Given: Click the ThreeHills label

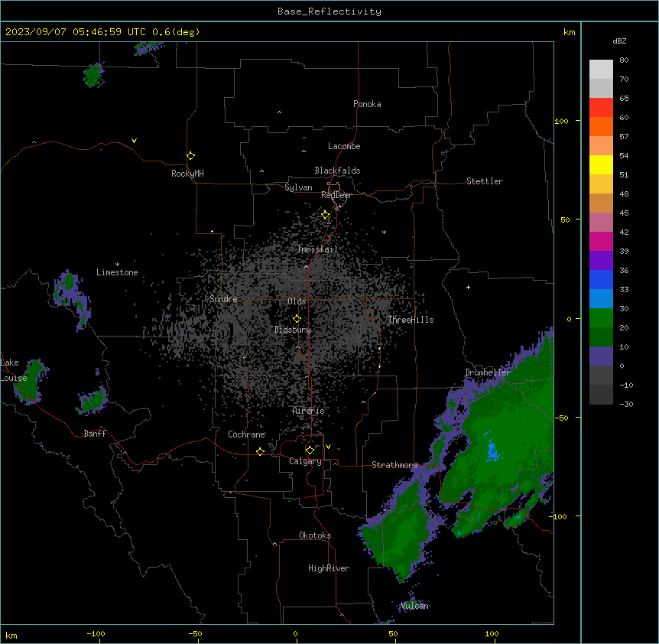Looking at the screenshot, I should pos(411,320).
